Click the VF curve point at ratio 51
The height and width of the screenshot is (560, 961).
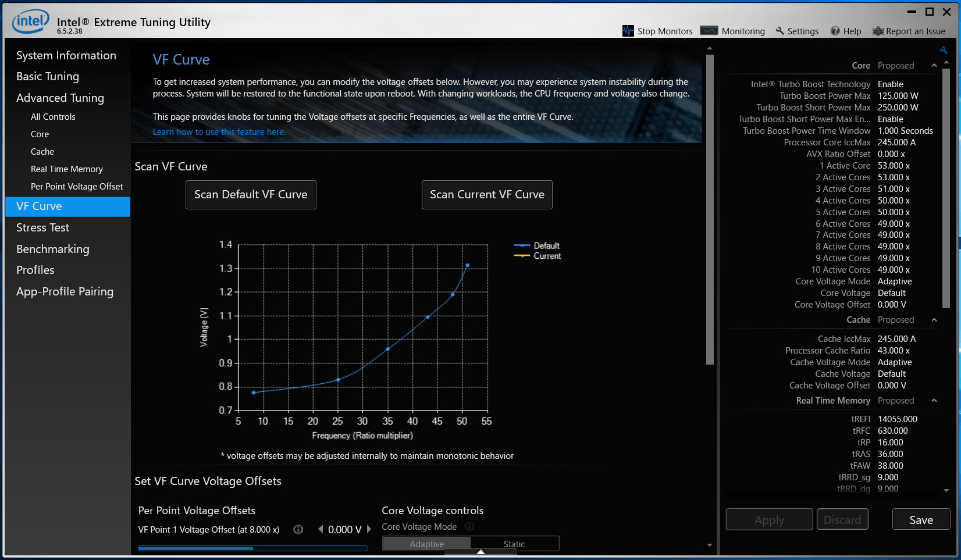pos(467,265)
